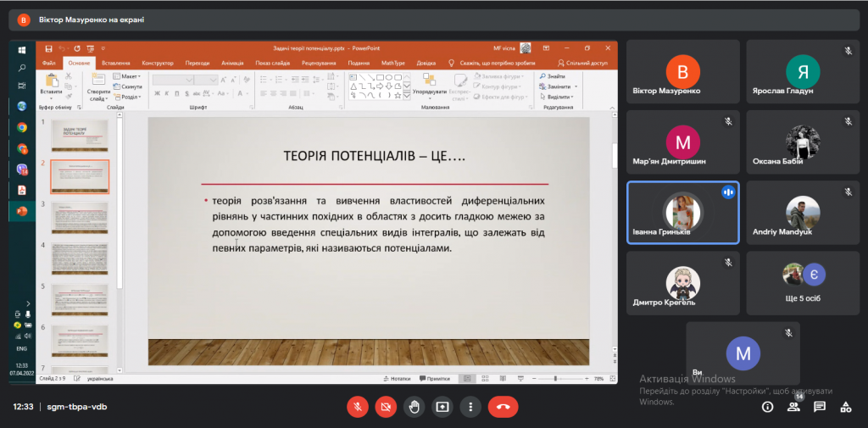Adjust the PowerPoint zoom slider

[555, 379]
